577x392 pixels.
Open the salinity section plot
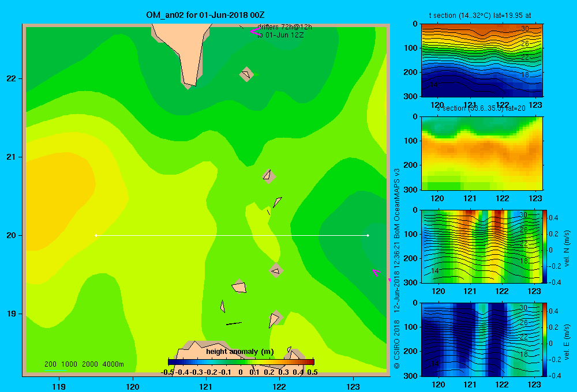482,153
